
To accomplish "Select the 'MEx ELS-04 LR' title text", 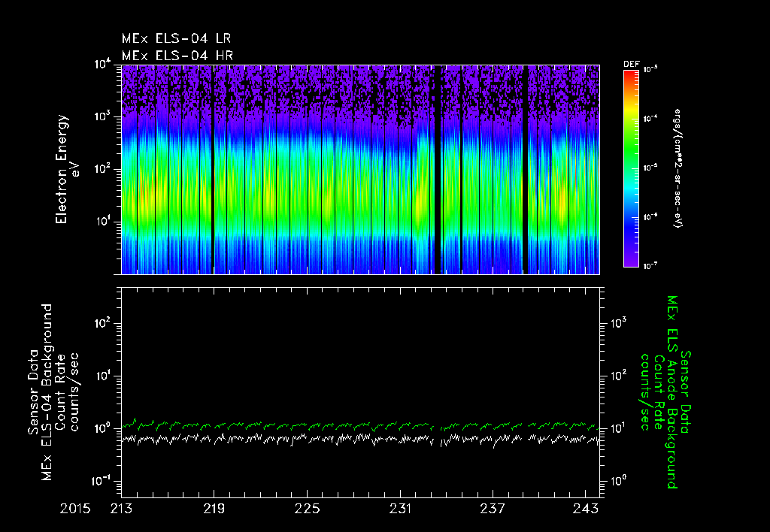I will tap(176, 38).
